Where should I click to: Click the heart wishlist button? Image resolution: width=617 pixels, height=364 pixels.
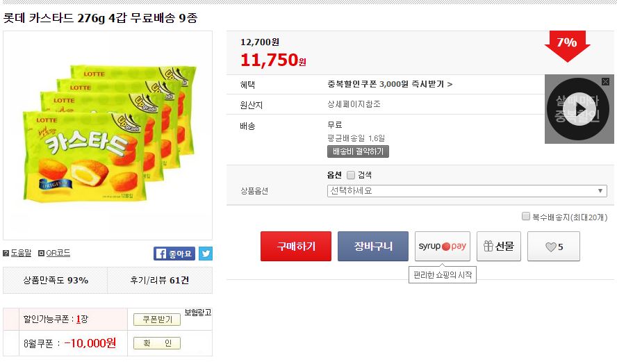[x=553, y=247]
